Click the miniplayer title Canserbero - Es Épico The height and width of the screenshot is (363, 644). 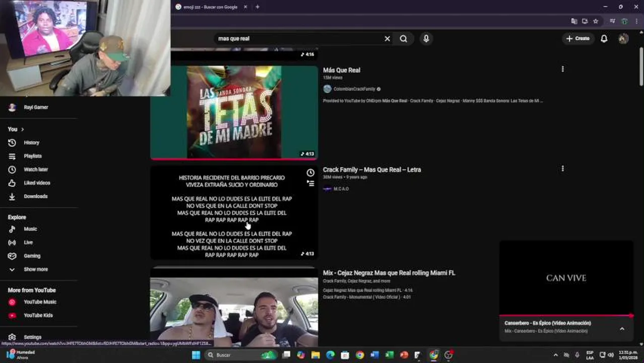point(548,323)
